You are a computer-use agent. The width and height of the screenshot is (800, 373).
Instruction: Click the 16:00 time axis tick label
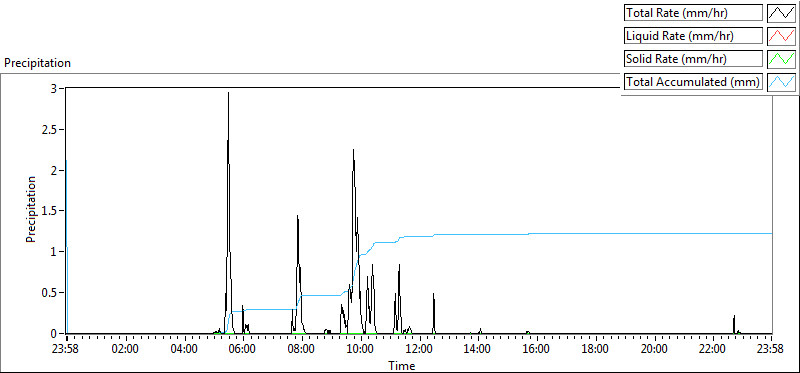(x=537, y=350)
